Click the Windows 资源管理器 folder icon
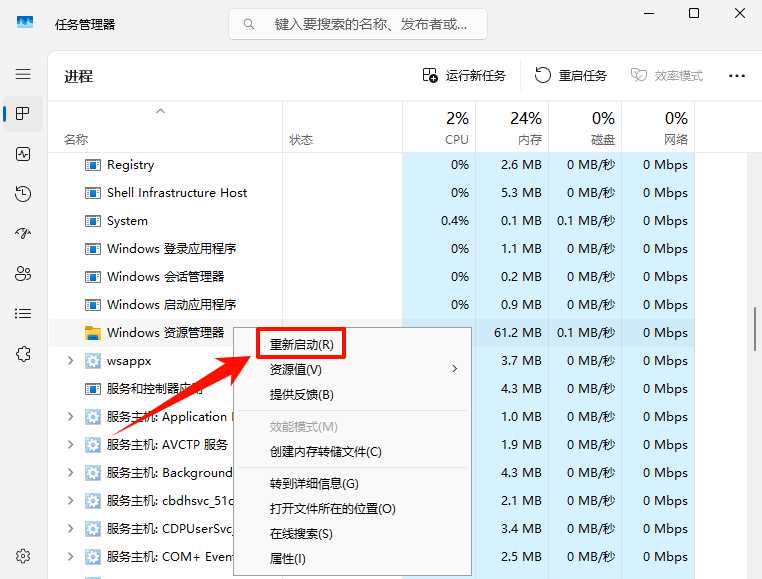Image resolution: width=762 pixels, height=579 pixels. (x=92, y=333)
